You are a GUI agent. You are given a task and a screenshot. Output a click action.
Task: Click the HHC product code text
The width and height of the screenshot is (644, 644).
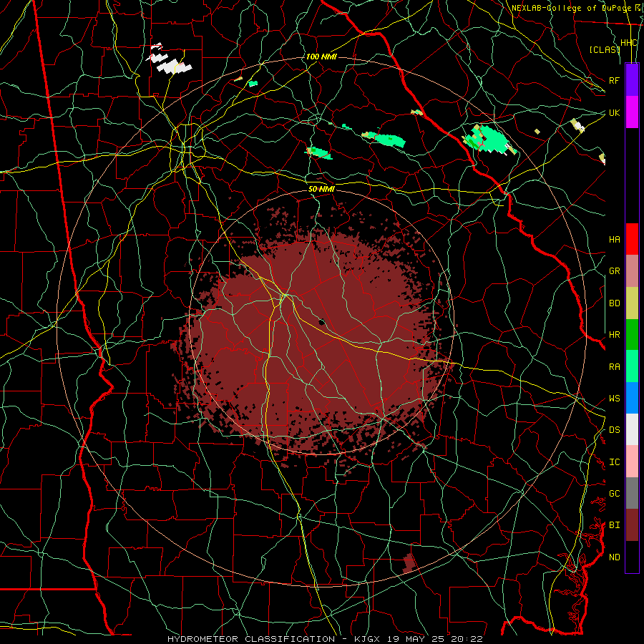click(x=629, y=43)
